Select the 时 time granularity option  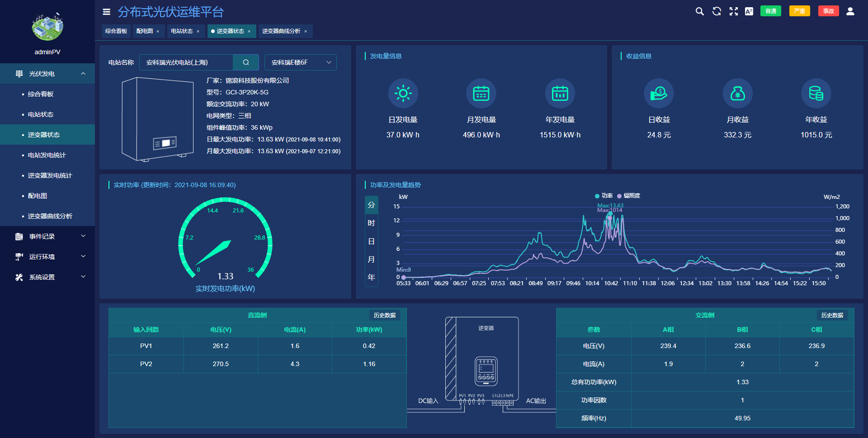(x=371, y=223)
